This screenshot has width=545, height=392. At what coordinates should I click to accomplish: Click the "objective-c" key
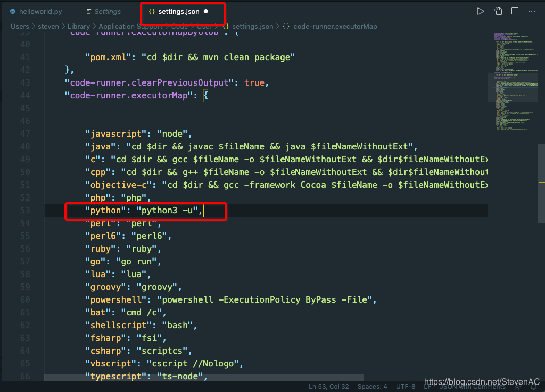coord(119,185)
